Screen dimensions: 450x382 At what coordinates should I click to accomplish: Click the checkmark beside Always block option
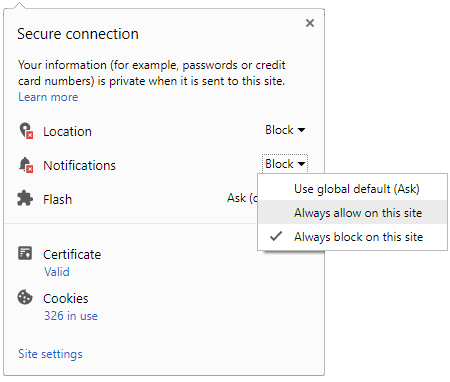click(x=276, y=236)
